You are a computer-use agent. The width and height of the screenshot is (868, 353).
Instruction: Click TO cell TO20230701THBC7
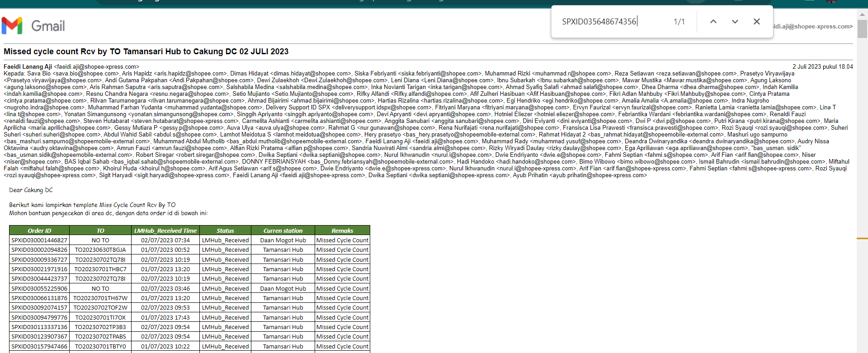click(x=100, y=269)
